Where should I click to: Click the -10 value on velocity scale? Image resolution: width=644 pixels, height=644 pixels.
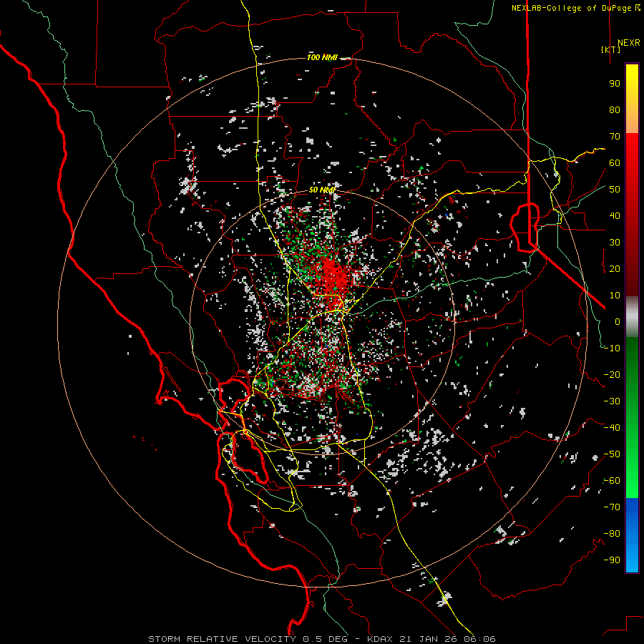612,348
